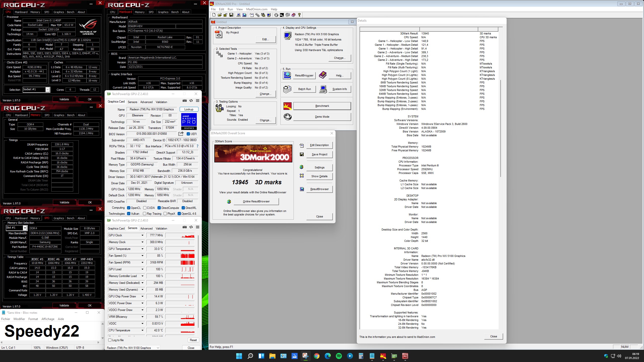Click the Benchmark run icon in 3DMark toolbar

click(x=282, y=15)
